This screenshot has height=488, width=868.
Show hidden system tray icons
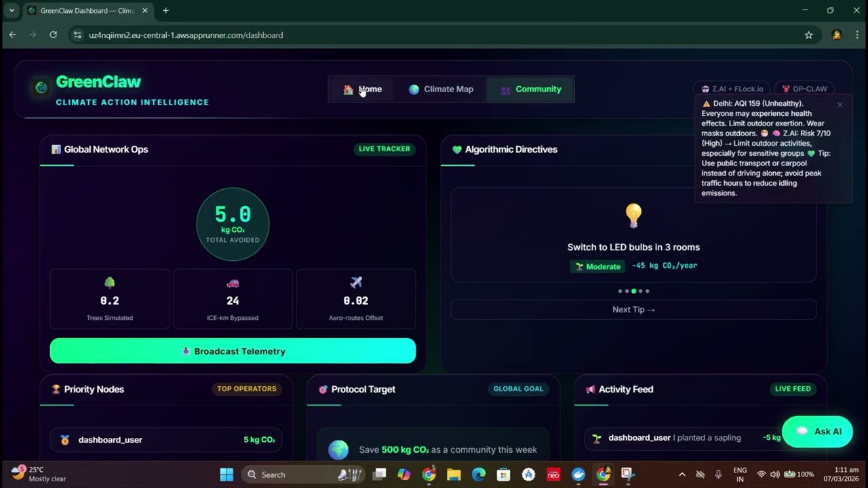[682, 474]
